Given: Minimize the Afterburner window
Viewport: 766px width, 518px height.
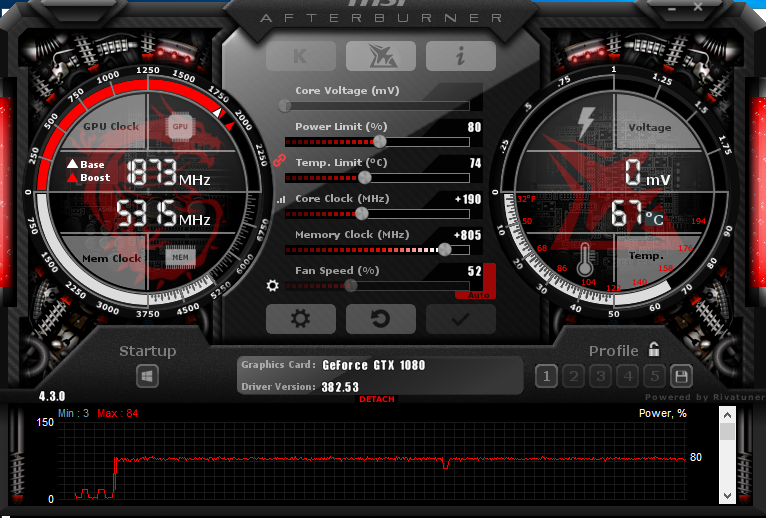Looking at the screenshot, I should click(672, 8).
